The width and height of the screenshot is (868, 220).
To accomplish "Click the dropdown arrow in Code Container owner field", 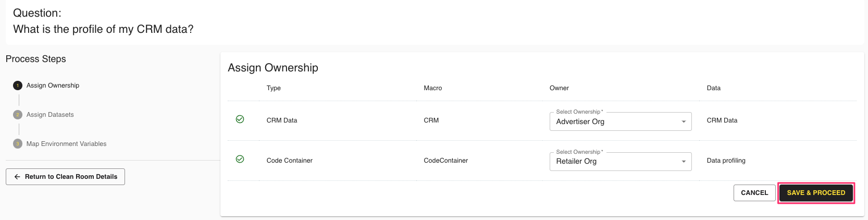I will (684, 162).
